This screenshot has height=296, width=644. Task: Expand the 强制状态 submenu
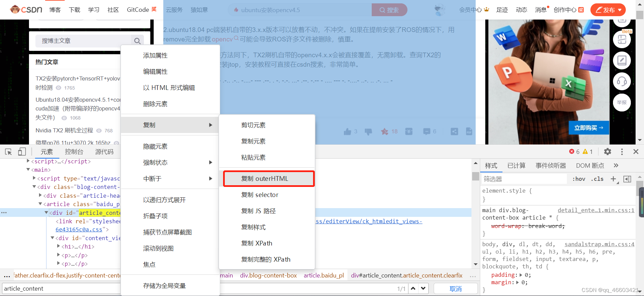pyautogui.click(x=170, y=163)
